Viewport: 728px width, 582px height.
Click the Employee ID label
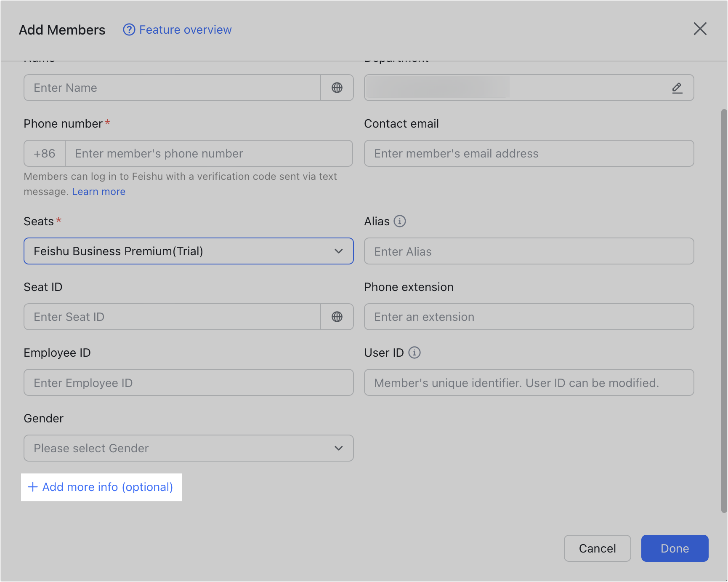(x=57, y=352)
